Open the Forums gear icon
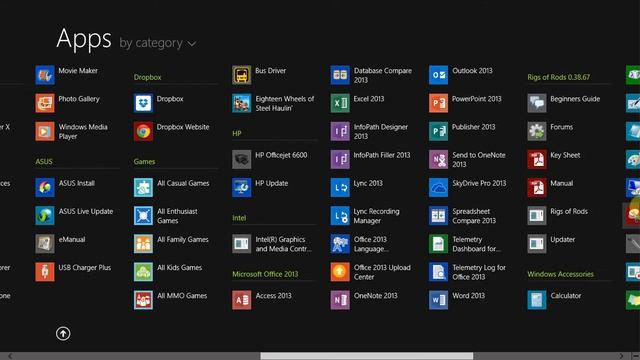This screenshot has width=640, height=360. click(537, 131)
